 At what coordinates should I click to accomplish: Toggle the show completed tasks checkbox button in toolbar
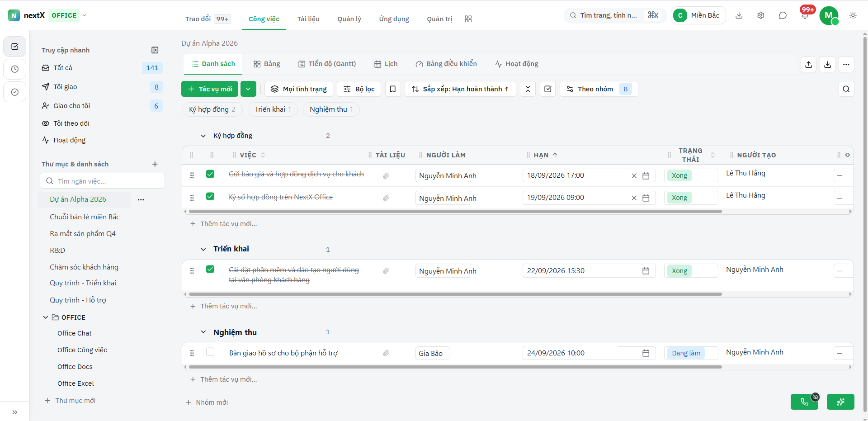(x=548, y=89)
